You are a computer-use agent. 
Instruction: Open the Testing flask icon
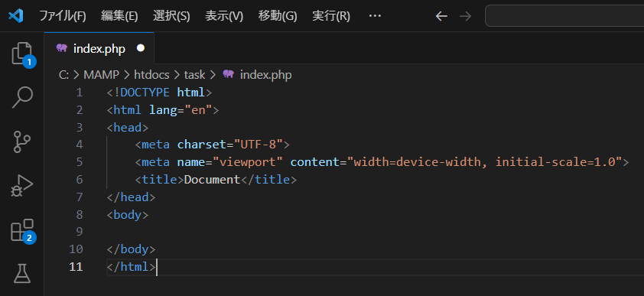[21, 274]
